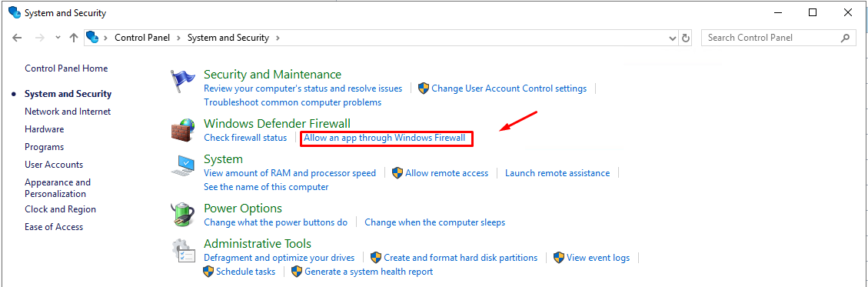This screenshot has width=868, height=287.
Task: Open the recent locations dropdown arrow
Action: 58,38
